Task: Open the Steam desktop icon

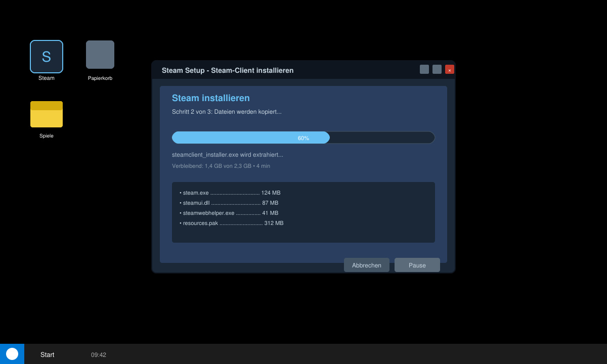Action: coord(47,57)
